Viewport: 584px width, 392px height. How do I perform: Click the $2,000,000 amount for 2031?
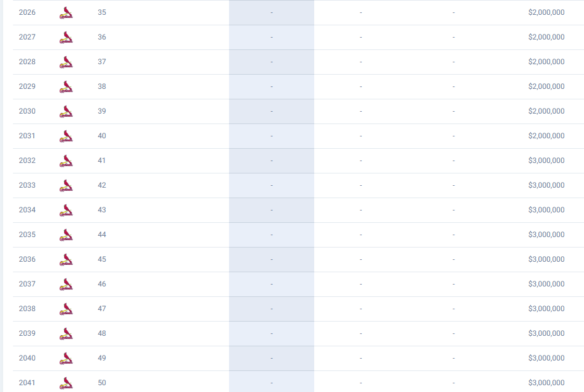click(x=546, y=136)
